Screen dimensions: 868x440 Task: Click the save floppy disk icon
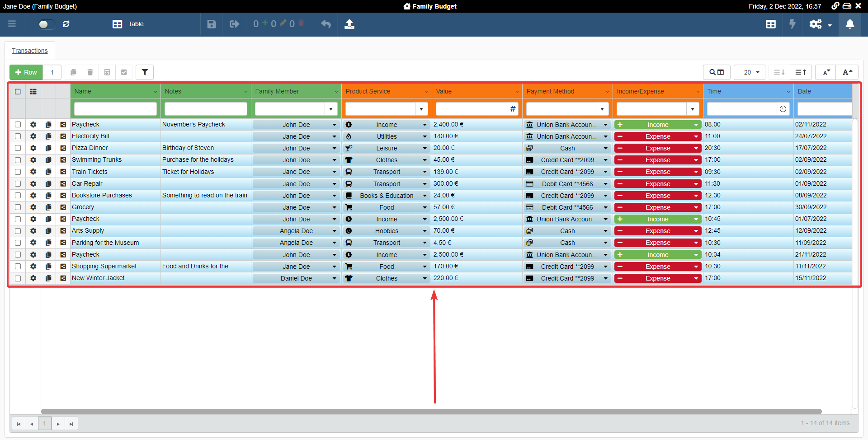pyautogui.click(x=211, y=24)
